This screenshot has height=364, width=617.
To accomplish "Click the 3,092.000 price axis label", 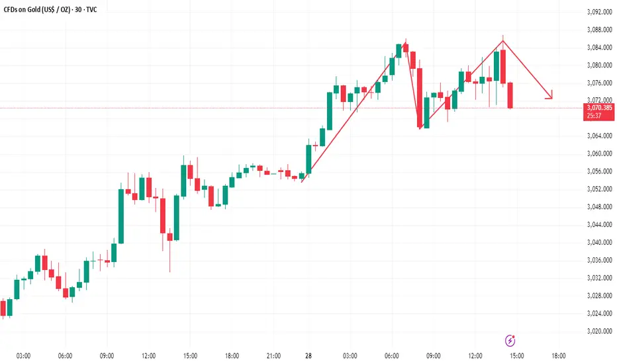I will (x=599, y=12).
